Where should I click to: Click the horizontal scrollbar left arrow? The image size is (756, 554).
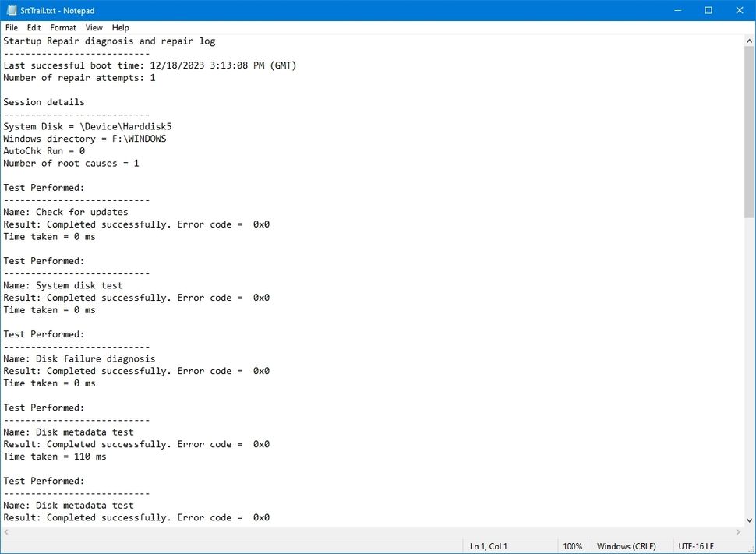[5, 531]
